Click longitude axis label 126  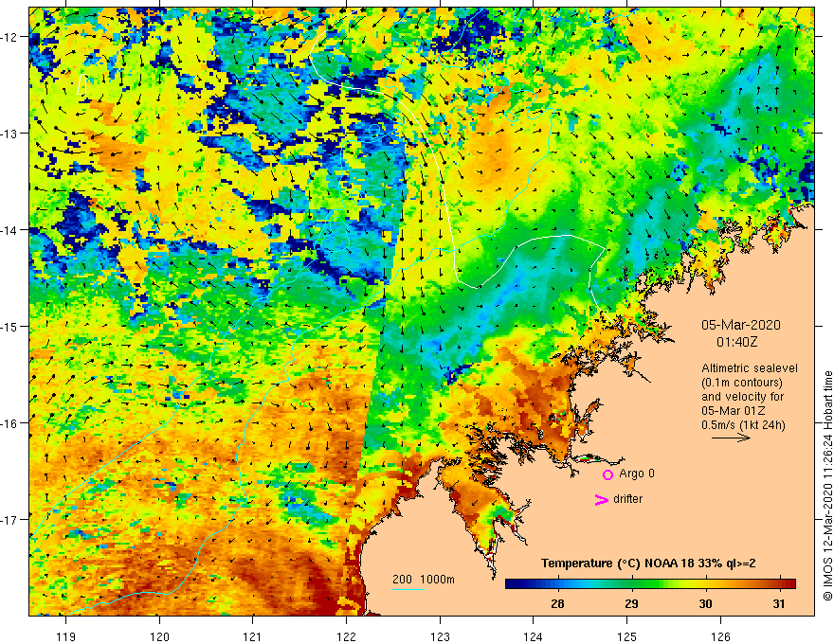point(720,636)
